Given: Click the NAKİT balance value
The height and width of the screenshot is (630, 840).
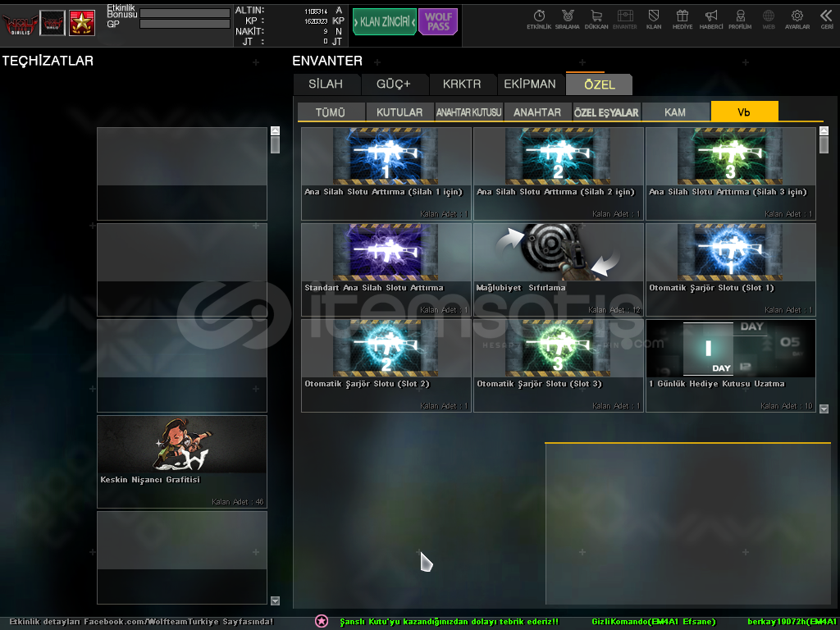Looking at the screenshot, I should (325, 32).
